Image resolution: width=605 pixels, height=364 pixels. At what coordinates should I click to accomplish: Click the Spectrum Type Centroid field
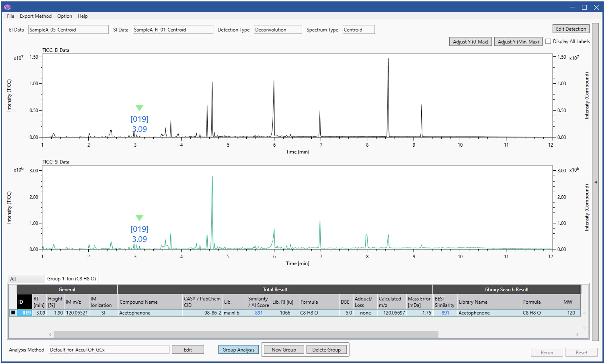click(358, 30)
